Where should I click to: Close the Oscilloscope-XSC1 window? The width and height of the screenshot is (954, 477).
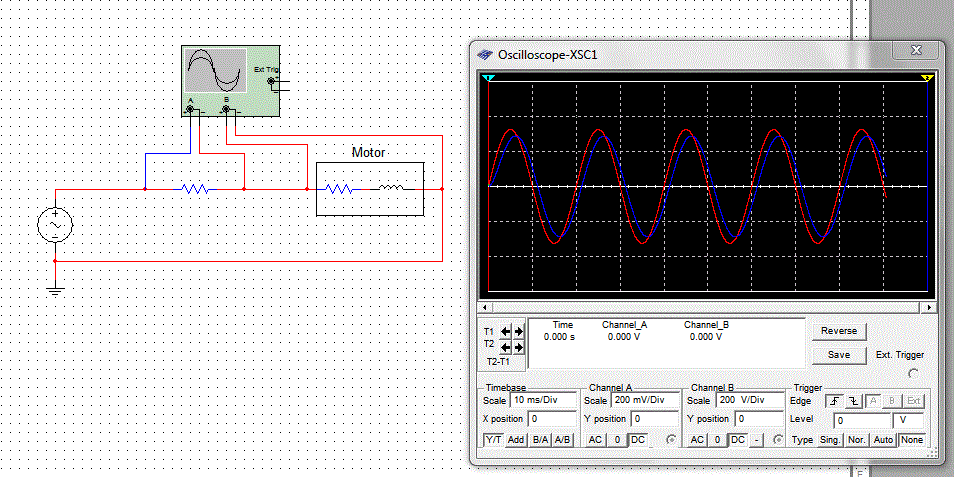pyautogui.click(x=917, y=50)
